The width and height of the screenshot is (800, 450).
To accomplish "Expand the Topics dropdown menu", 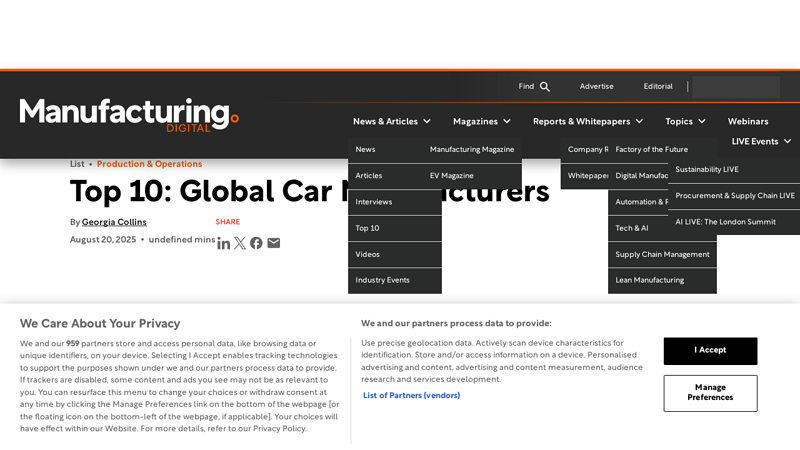I will (685, 121).
